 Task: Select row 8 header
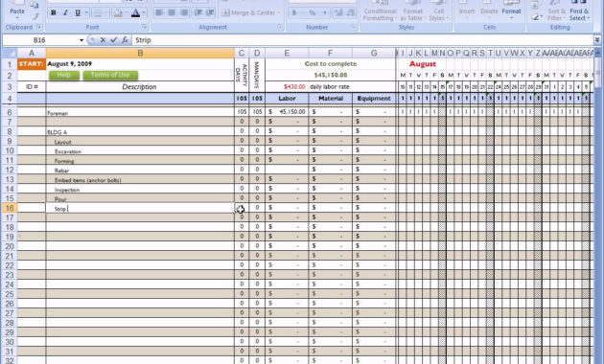[10, 131]
